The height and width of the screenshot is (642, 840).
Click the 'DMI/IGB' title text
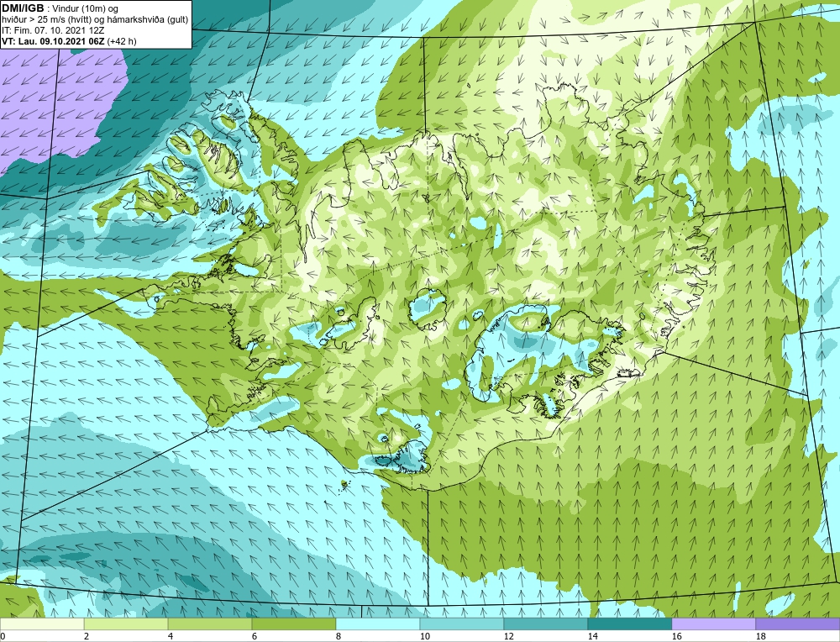(x=23, y=8)
